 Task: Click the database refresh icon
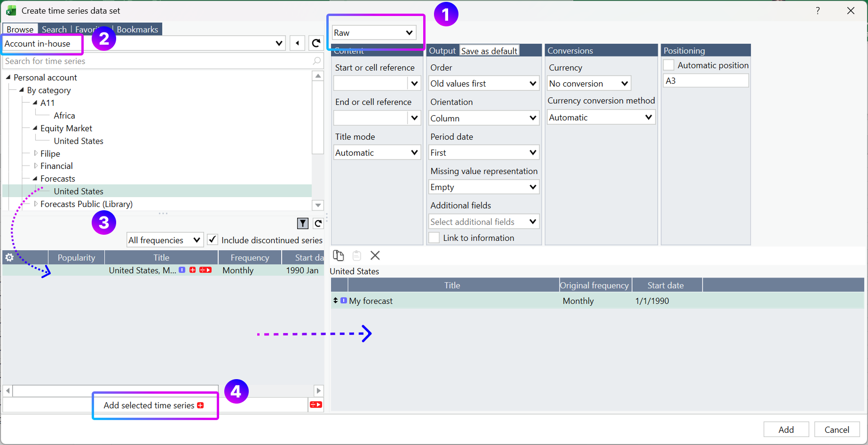click(x=316, y=43)
